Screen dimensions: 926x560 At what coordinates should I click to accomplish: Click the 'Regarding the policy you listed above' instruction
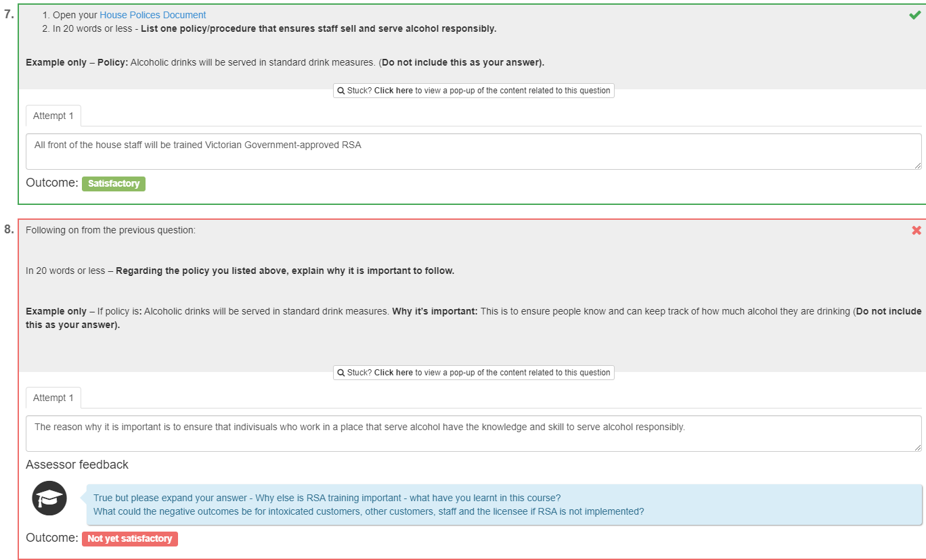click(285, 271)
